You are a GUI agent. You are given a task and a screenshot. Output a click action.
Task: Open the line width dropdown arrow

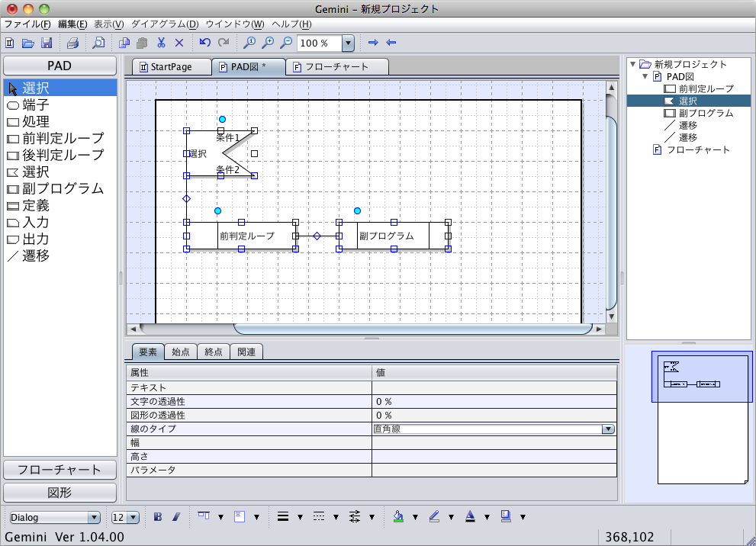pos(300,517)
